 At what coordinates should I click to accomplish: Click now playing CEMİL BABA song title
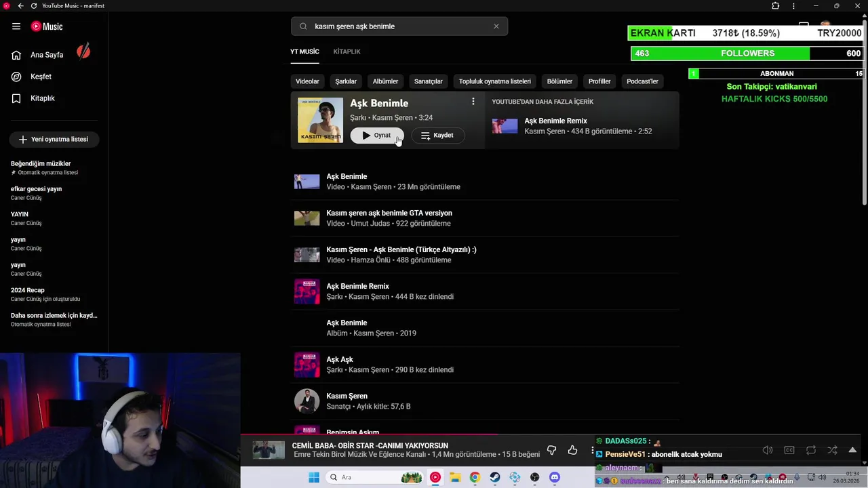pos(370,445)
